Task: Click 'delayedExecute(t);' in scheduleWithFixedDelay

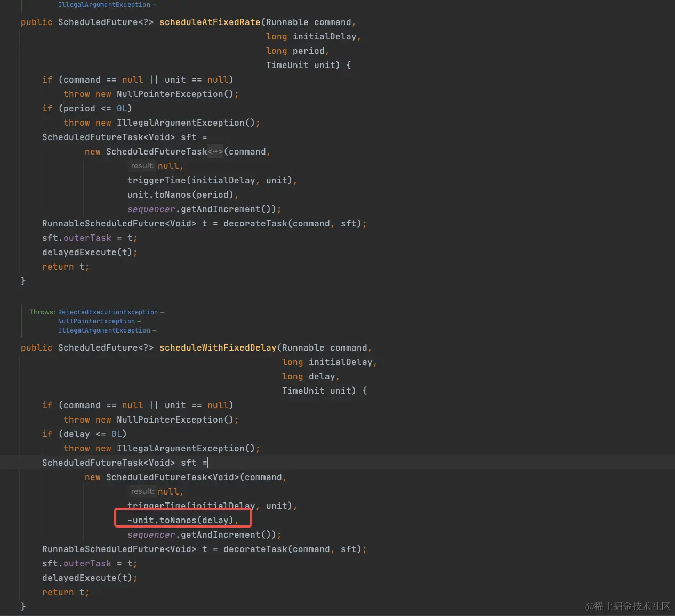Action: point(90,578)
